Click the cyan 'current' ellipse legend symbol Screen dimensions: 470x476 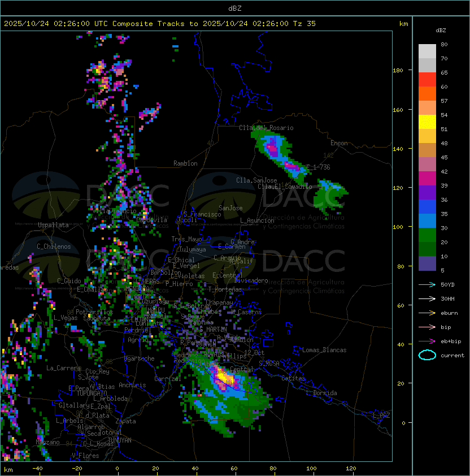427,355
